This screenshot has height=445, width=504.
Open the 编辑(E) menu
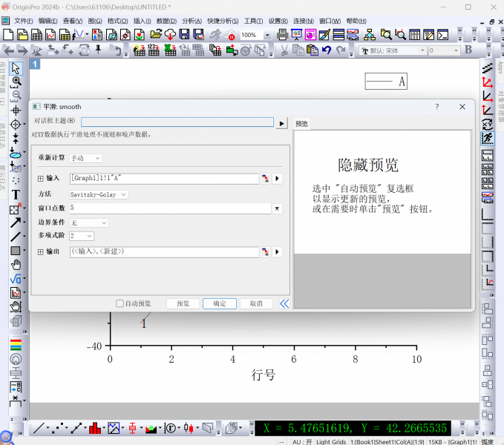pyautogui.click(x=48, y=21)
